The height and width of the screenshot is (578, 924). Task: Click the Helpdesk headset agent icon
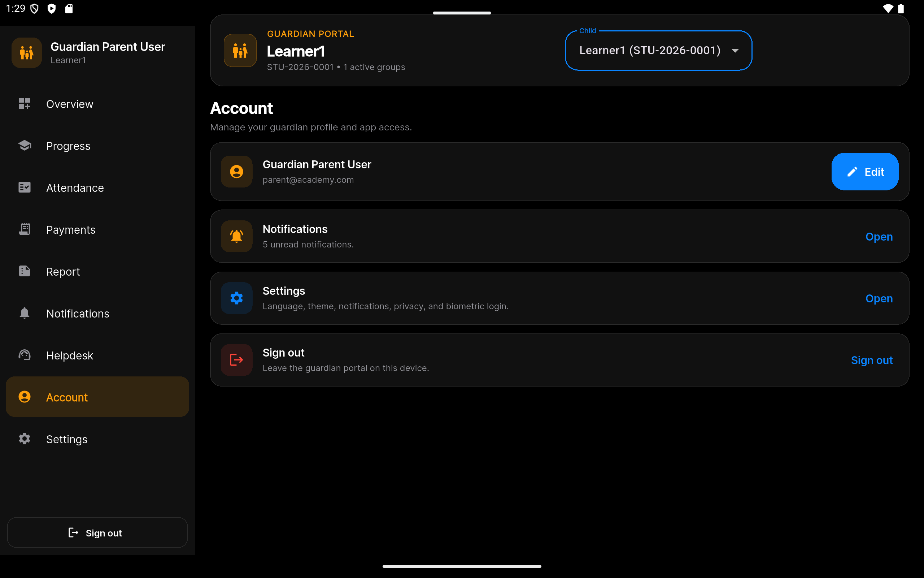[x=25, y=355]
